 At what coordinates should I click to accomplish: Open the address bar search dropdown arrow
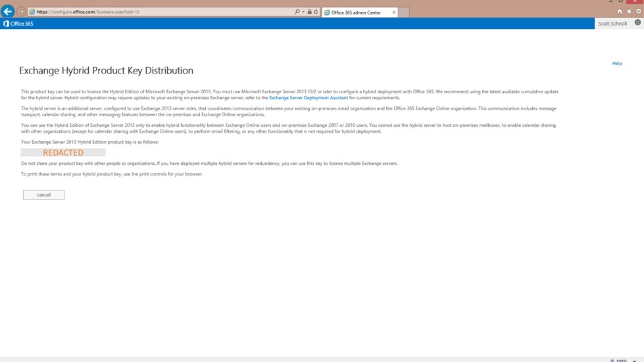pos(303,12)
